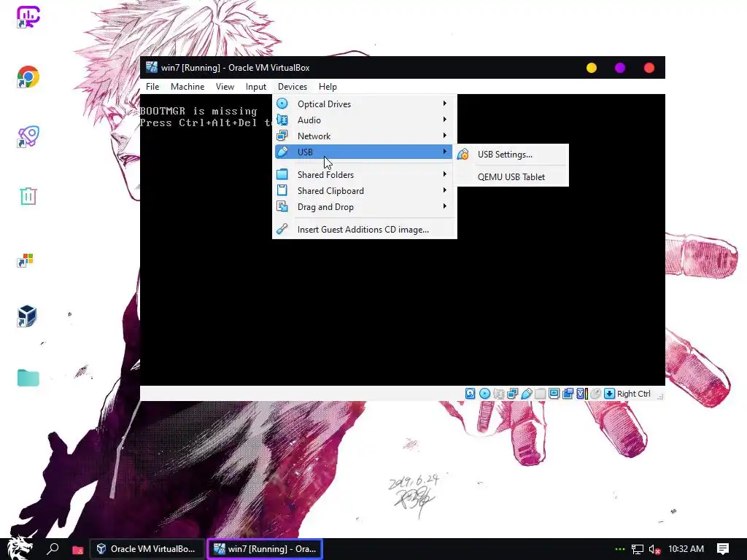Open Google Chrome from desktop
Image resolution: width=747 pixels, height=560 pixels.
point(28,77)
